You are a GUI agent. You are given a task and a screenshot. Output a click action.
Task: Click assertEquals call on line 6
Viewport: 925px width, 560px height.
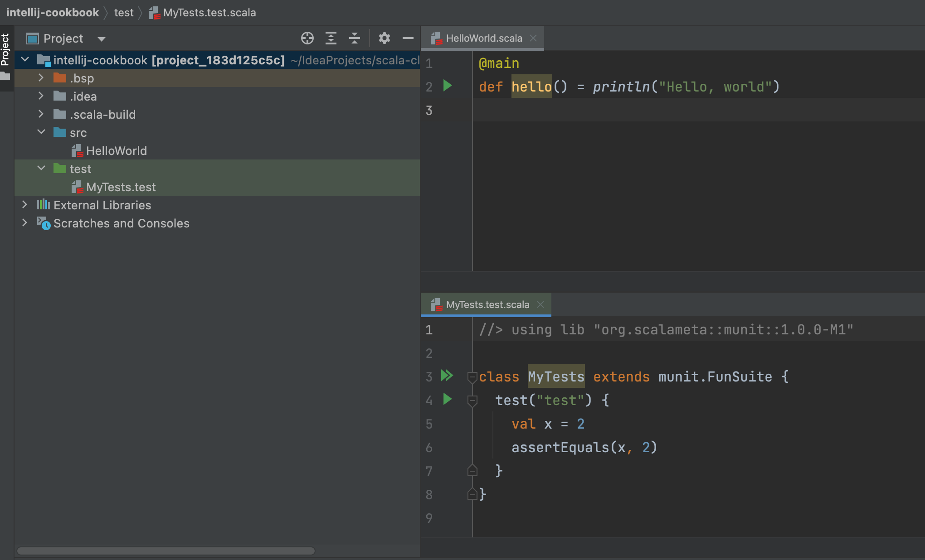pos(560,447)
